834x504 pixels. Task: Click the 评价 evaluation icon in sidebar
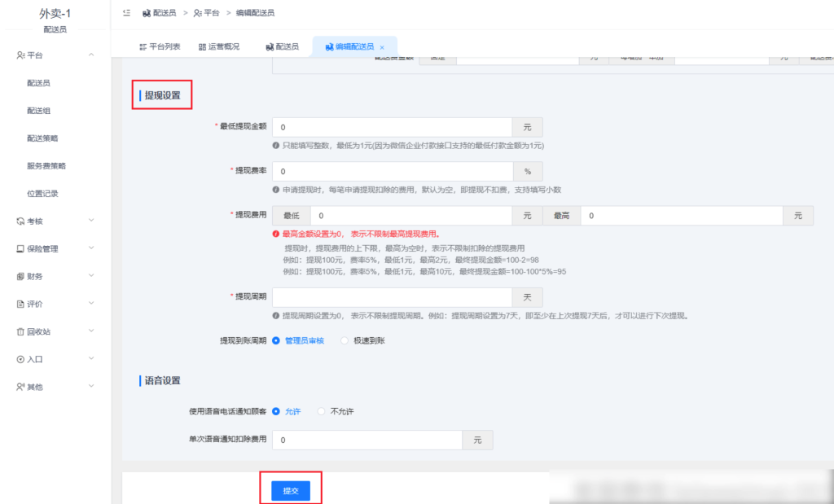(x=21, y=304)
